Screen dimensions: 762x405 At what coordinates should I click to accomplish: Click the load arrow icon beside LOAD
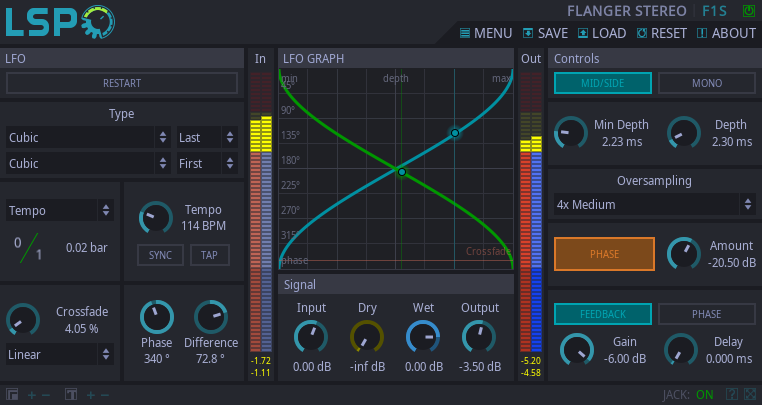[583, 33]
